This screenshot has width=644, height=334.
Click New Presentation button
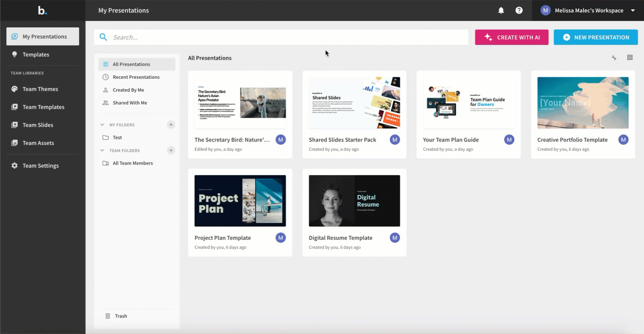pyautogui.click(x=596, y=37)
